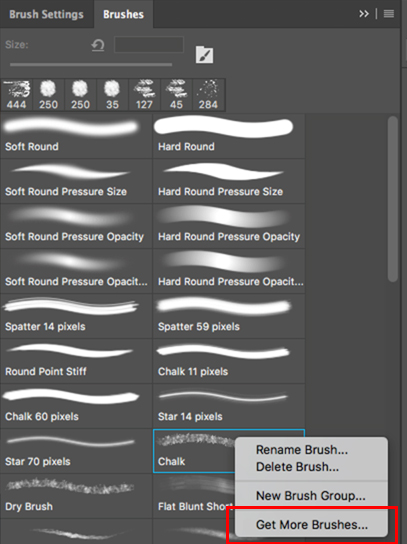Click the reset brush size arrow icon
Screen dimensions: 407x544
pyautogui.click(x=97, y=45)
